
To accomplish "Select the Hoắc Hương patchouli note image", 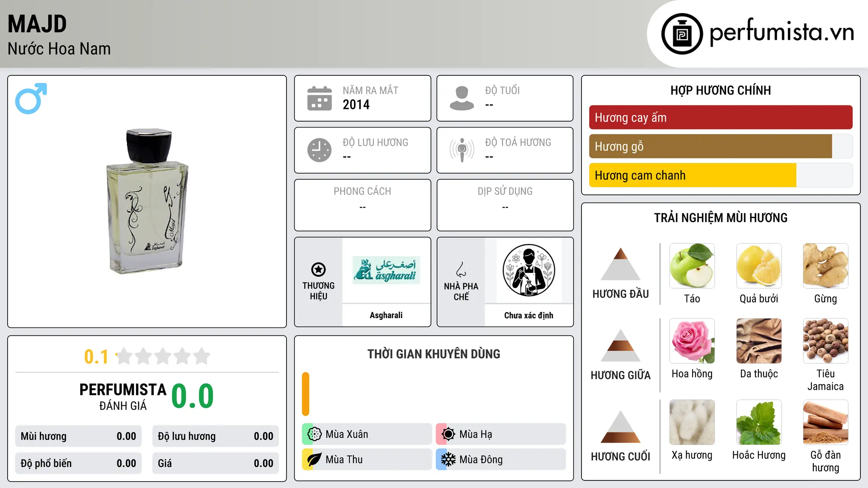I will 759,422.
